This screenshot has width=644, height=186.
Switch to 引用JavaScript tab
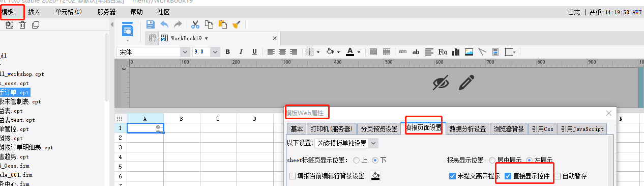582,129
